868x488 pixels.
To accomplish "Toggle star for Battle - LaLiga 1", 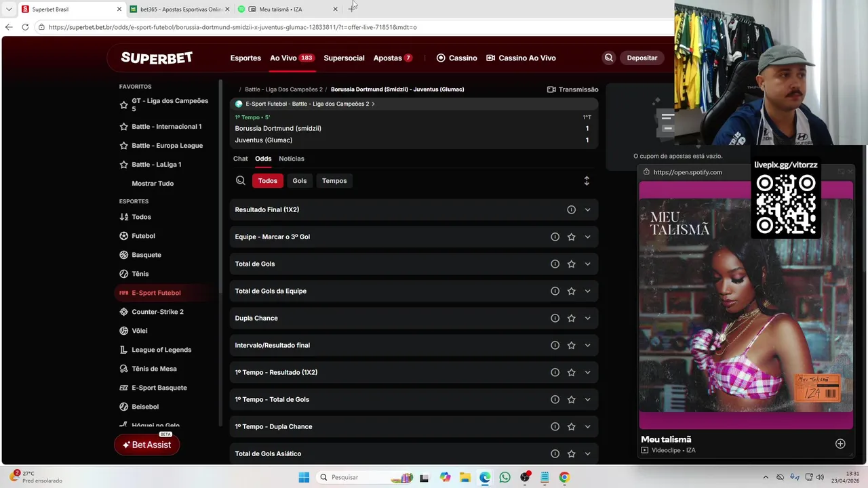I will point(123,165).
